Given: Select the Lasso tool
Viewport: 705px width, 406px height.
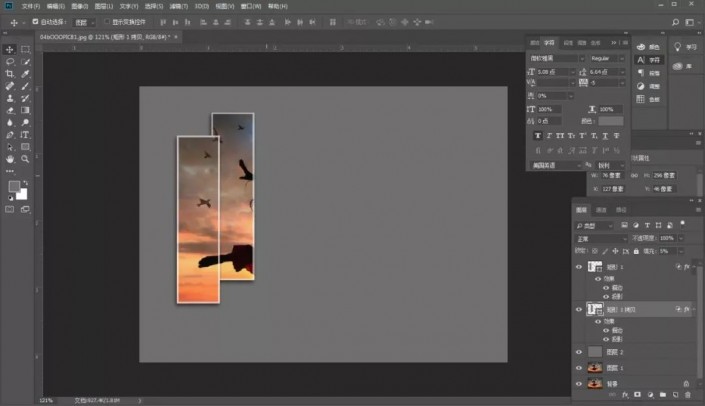Looking at the screenshot, I should click(10, 61).
